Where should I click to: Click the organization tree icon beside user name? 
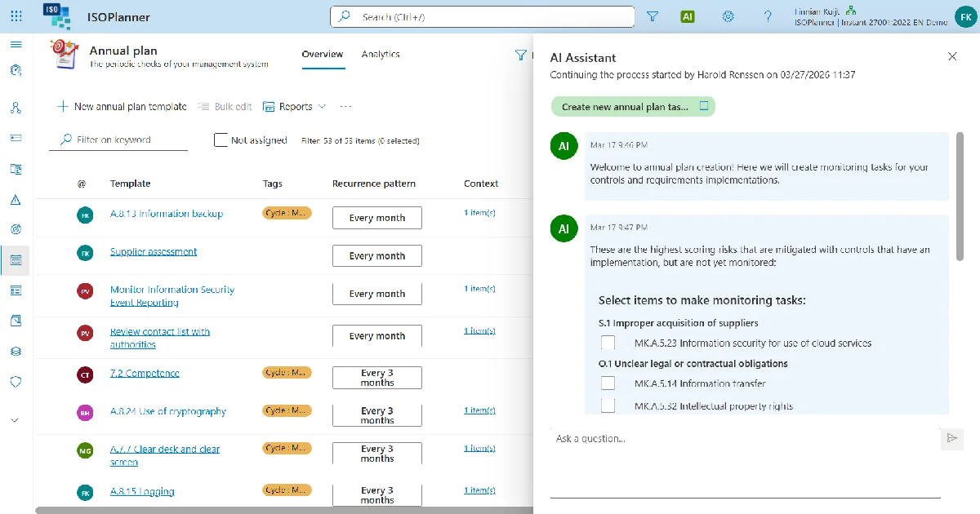[850, 11]
